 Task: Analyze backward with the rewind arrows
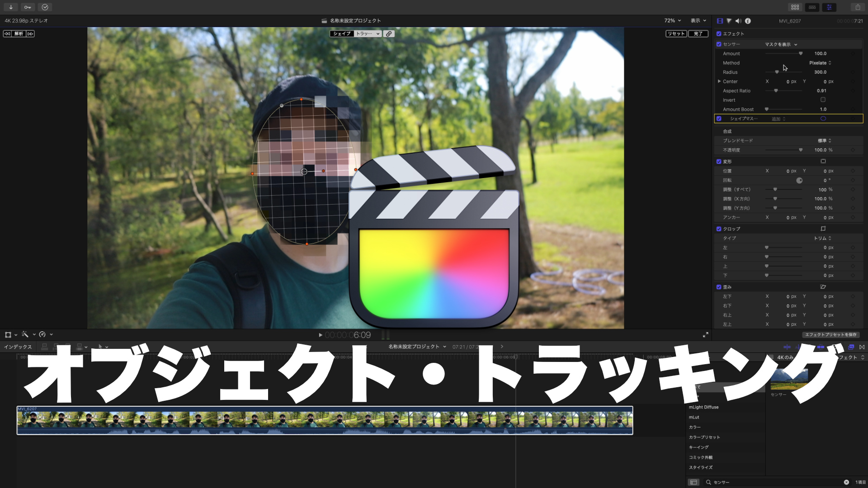coord(7,34)
